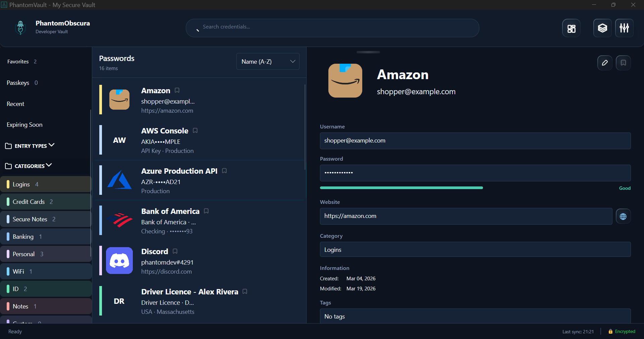This screenshot has height=339, width=644.
Task: Toggle the bookmark beside Bank of America
Action: click(x=206, y=211)
